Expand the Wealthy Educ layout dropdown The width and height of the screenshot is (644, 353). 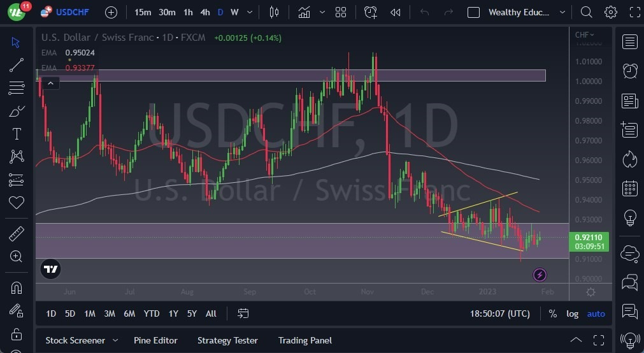[562, 12]
